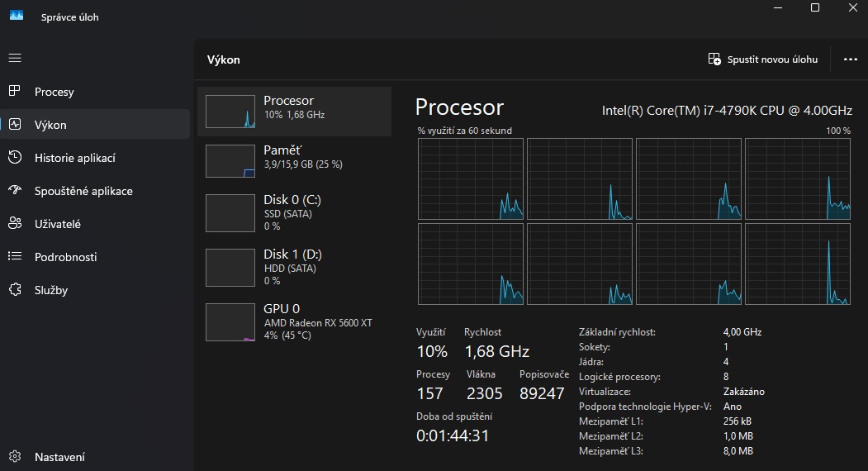This screenshot has width=868, height=471.
Task: Maximize the Správce úloh window
Action: [x=815, y=7]
